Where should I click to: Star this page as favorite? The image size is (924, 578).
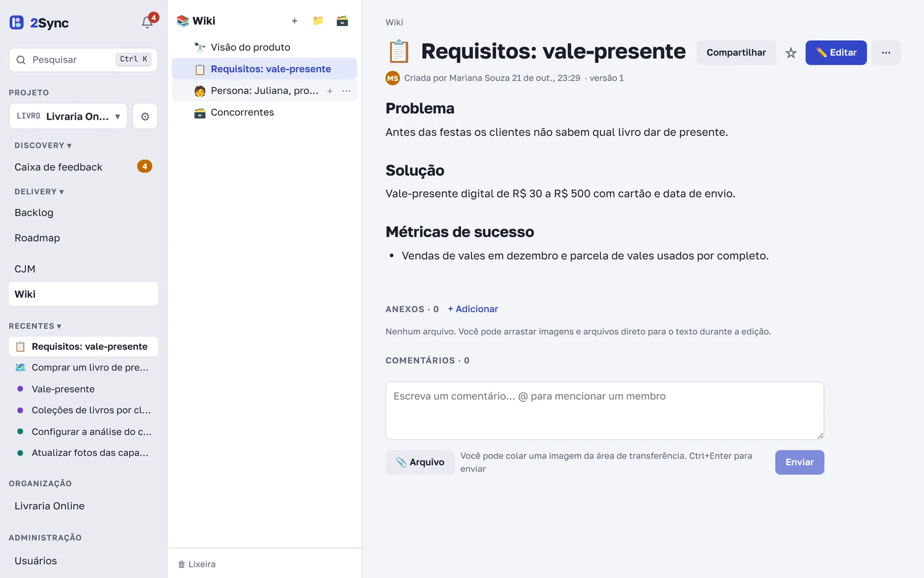tap(791, 53)
